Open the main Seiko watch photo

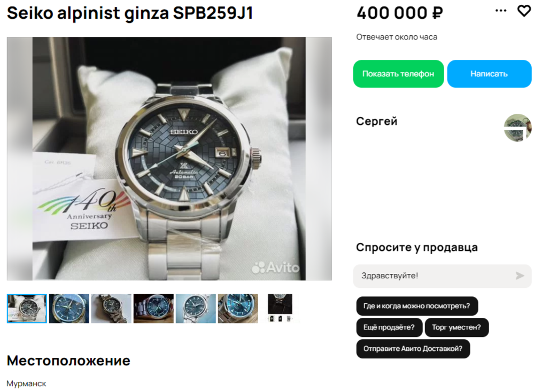click(169, 159)
